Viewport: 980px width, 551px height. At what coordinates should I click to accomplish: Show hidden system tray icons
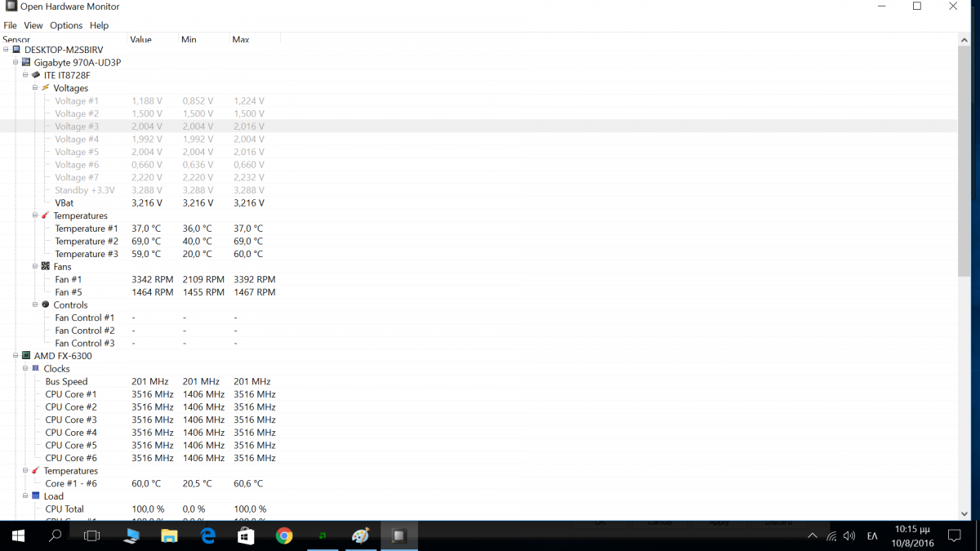click(x=812, y=536)
